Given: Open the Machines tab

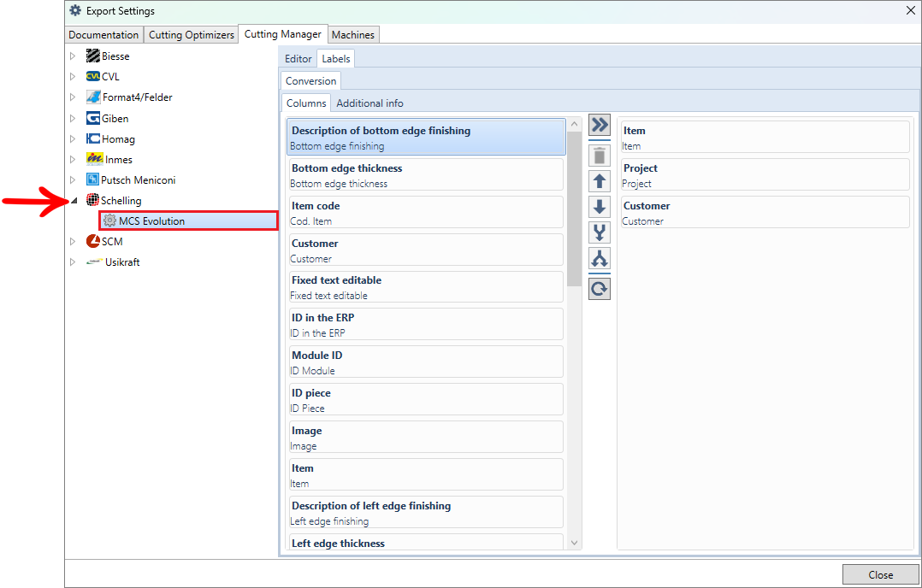Looking at the screenshot, I should click(x=352, y=35).
